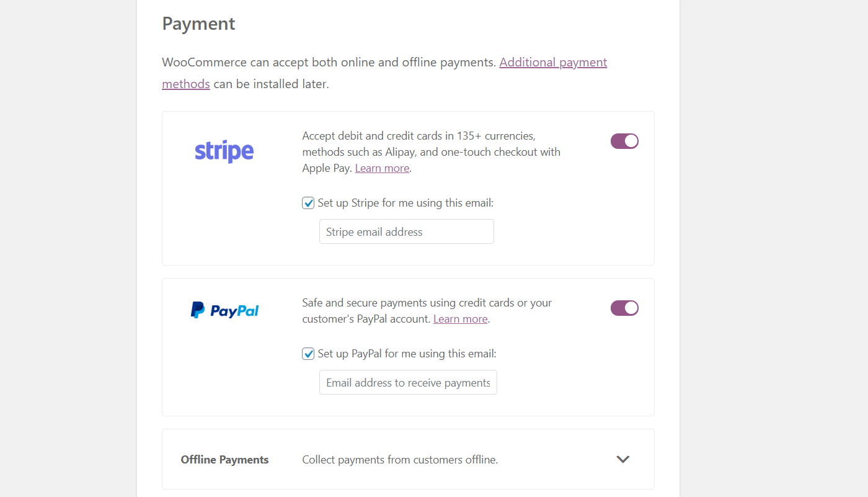Click the Offline Payments label
868x497 pixels.
(224, 460)
